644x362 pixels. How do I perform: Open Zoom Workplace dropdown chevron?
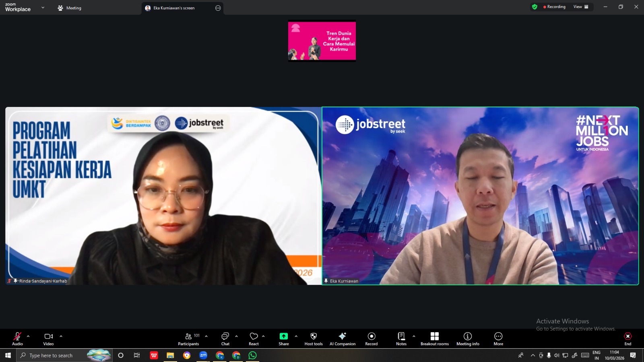(x=43, y=8)
